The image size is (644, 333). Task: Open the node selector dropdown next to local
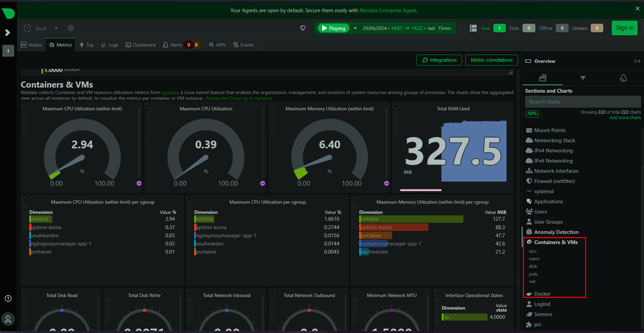click(x=56, y=28)
